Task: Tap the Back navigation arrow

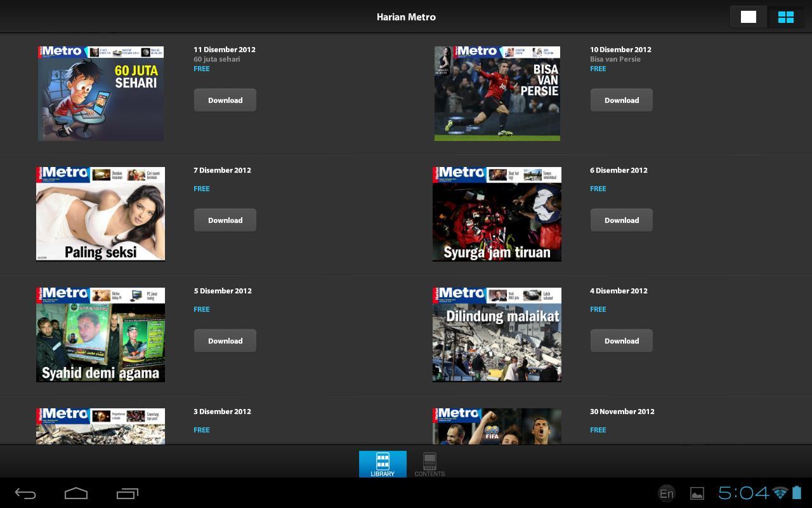Action: pos(24,493)
